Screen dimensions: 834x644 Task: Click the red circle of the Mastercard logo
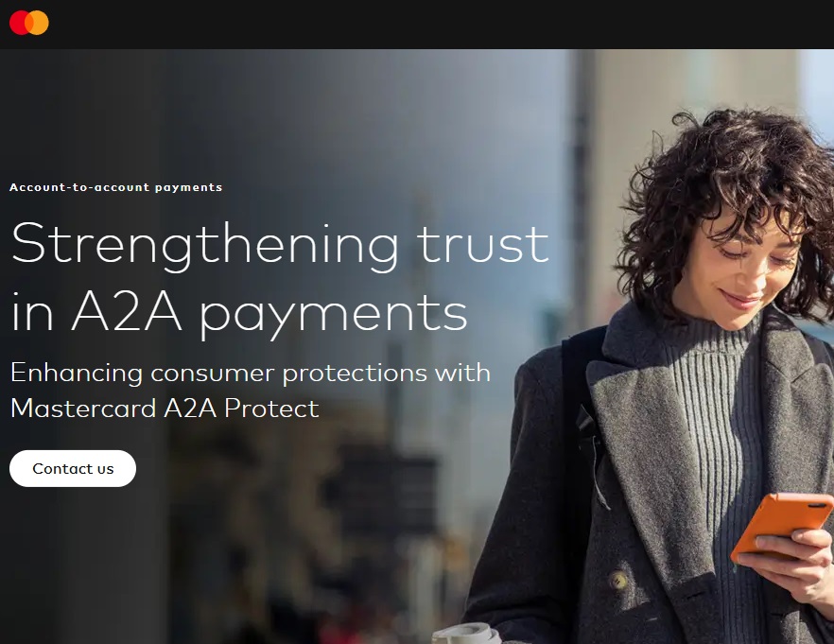(x=19, y=23)
